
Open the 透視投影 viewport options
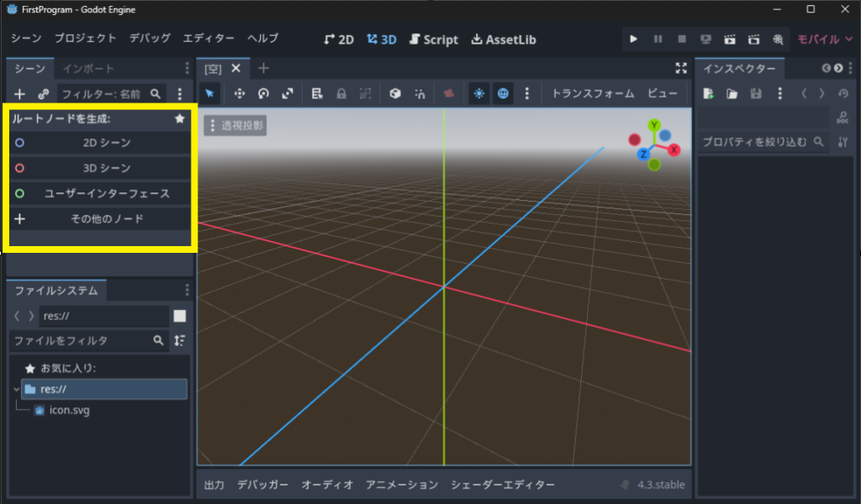(235, 126)
